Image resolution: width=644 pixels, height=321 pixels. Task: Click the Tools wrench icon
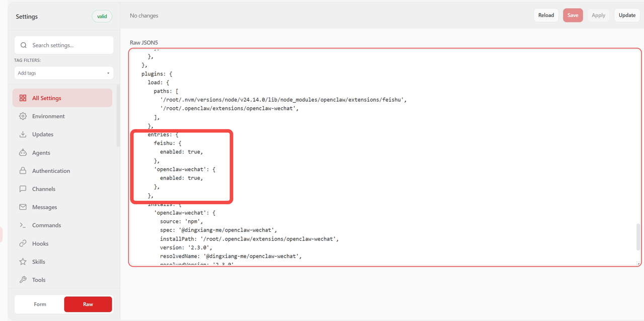click(23, 280)
